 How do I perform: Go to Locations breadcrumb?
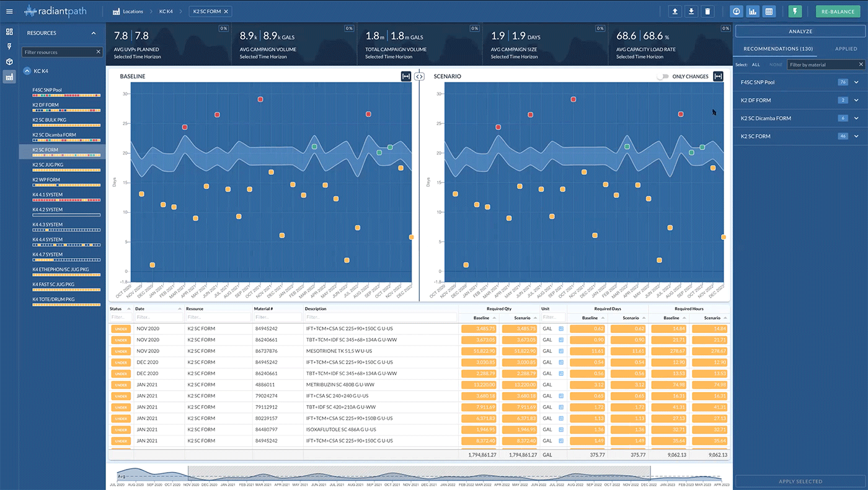point(133,11)
